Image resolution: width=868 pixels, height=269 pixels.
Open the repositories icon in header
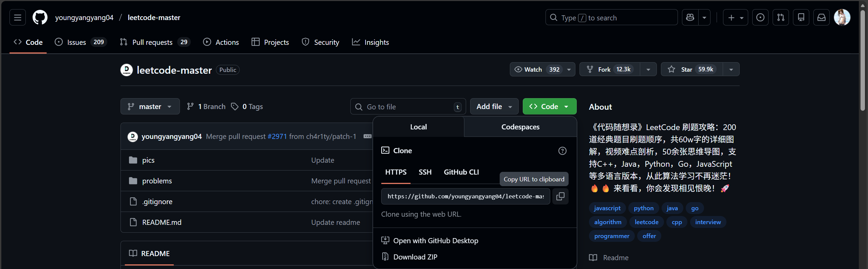click(801, 17)
